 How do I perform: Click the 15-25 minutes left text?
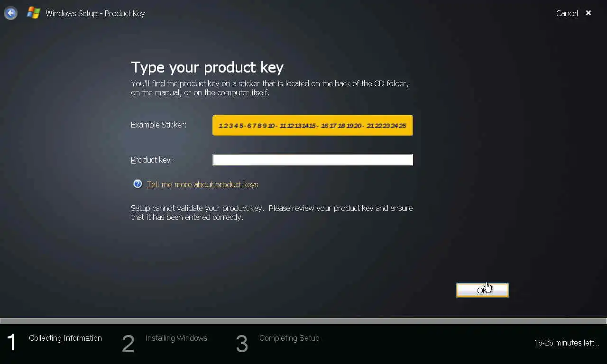(x=567, y=343)
